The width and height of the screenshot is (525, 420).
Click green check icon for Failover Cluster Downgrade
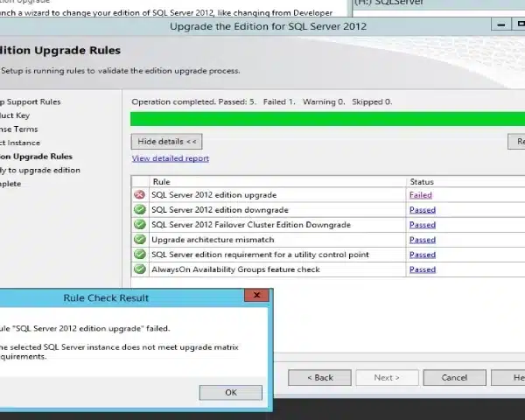point(140,225)
